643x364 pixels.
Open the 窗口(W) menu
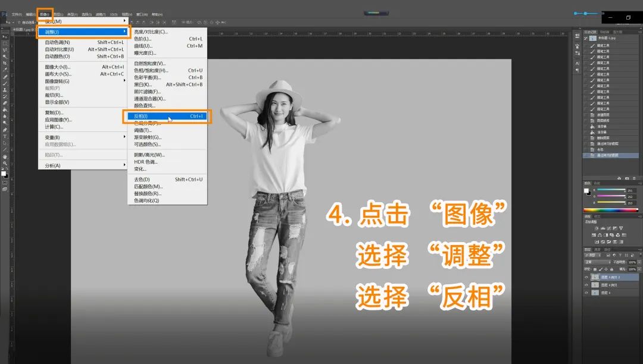(142, 14)
